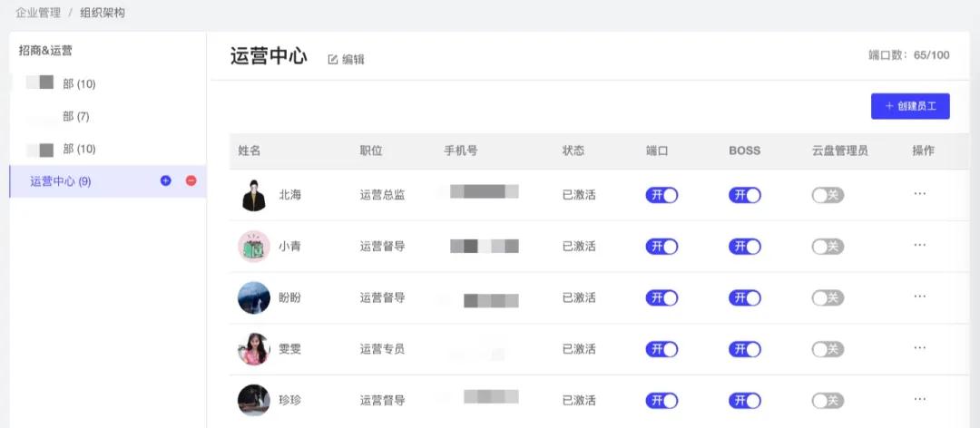Toggle 云盘管理员 switch for 珍珍
Viewport: 980px width, 428px height.
point(828,401)
